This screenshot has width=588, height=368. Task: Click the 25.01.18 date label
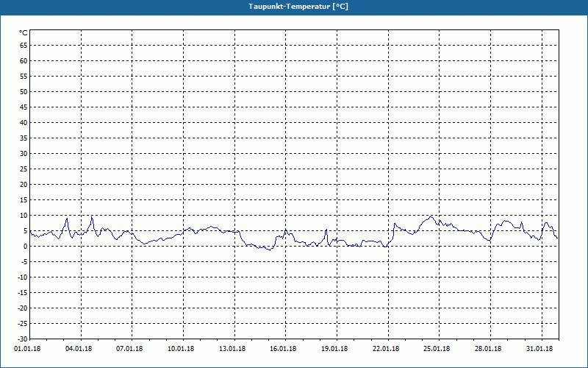point(437,349)
